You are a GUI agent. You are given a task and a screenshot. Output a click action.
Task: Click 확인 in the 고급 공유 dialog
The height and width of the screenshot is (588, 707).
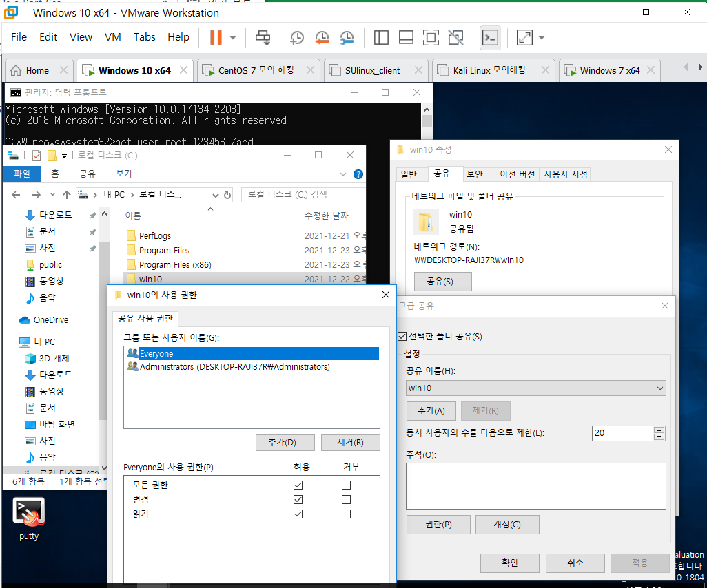tap(509, 563)
